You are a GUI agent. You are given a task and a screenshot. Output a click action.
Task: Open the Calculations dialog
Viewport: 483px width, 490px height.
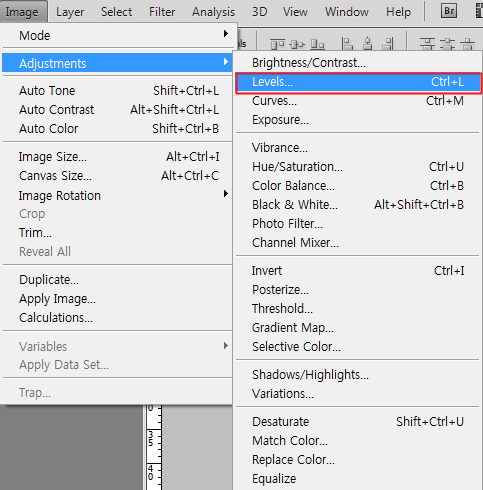tap(117, 318)
